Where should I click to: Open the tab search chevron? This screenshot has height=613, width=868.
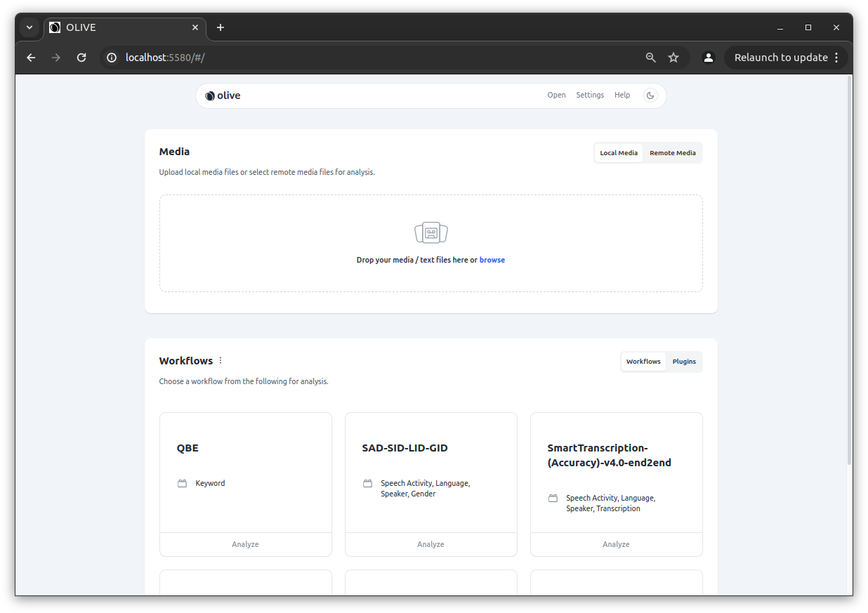pyautogui.click(x=29, y=27)
